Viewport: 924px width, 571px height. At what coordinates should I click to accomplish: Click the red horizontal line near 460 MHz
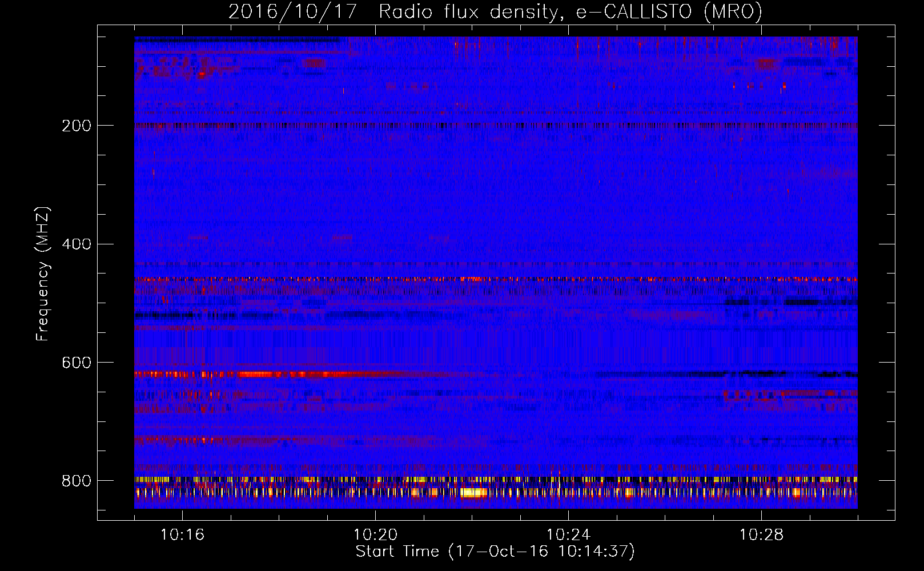[x=496, y=279]
